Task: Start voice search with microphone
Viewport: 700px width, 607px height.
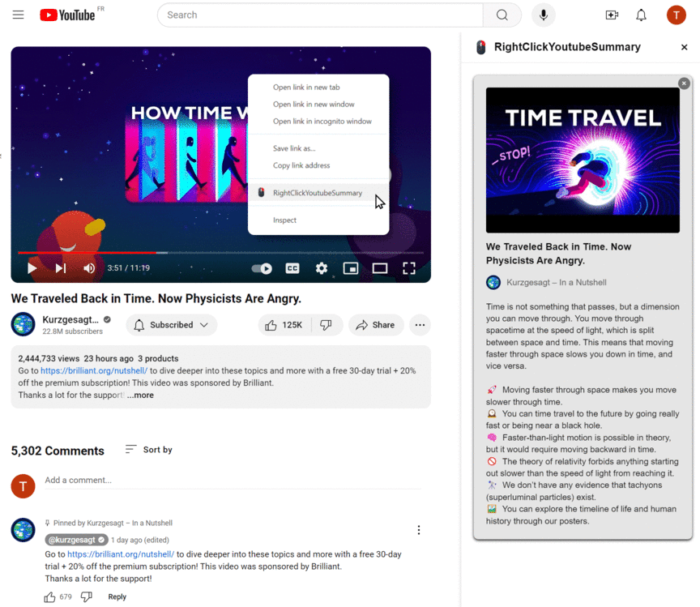Action: 544,15
